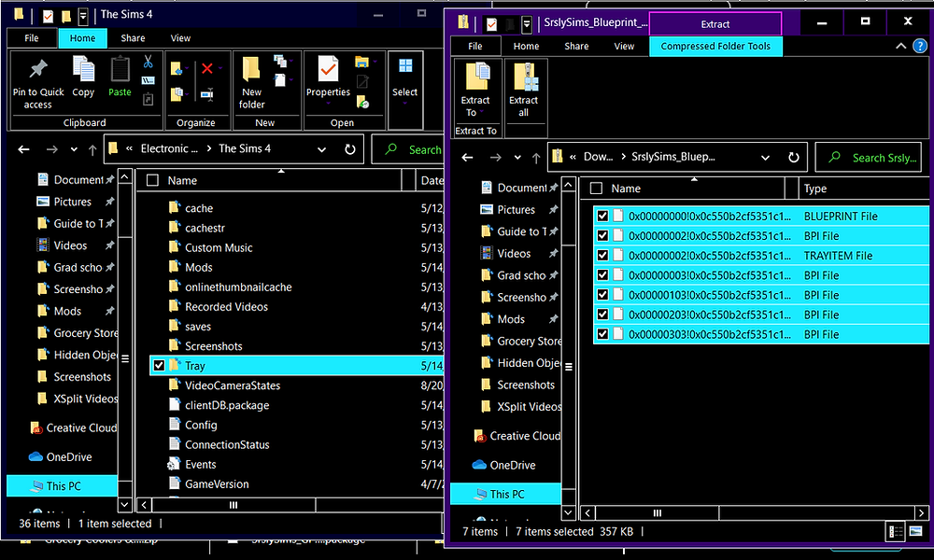934x560 pixels.
Task: Toggle select-all checkbox in Sims 4 Name header
Action: 152,180
